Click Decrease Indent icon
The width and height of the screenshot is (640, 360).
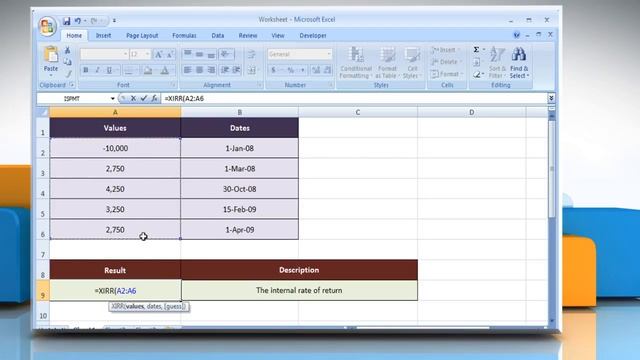point(224,70)
